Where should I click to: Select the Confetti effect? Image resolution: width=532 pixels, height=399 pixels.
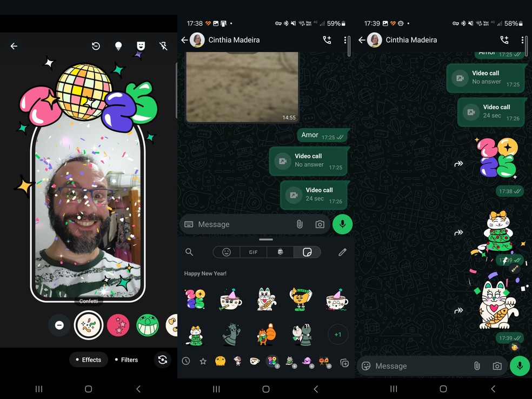click(89, 325)
